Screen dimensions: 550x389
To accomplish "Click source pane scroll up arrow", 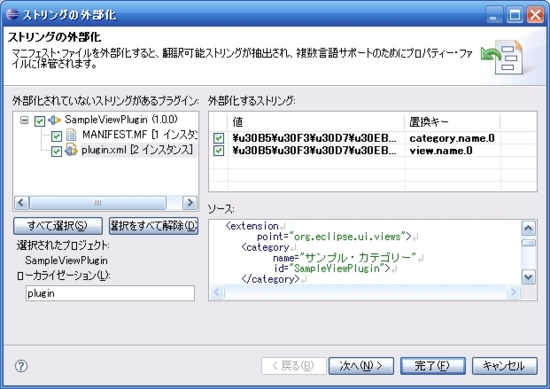I will pyautogui.click(x=529, y=228).
